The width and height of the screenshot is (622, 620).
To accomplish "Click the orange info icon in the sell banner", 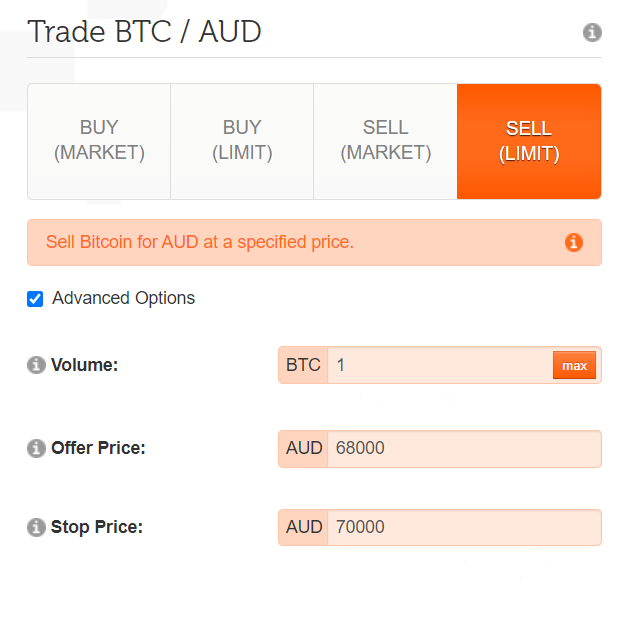I will click(x=574, y=242).
